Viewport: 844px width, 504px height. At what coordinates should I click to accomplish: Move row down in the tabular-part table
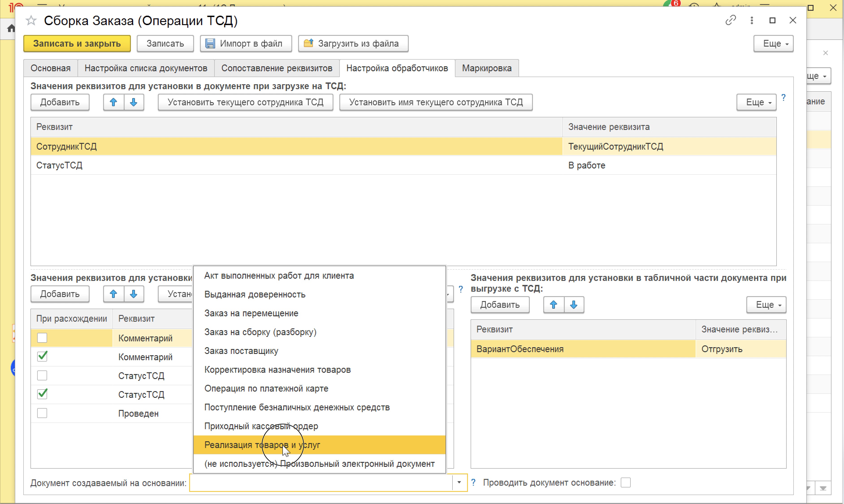[x=573, y=305]
